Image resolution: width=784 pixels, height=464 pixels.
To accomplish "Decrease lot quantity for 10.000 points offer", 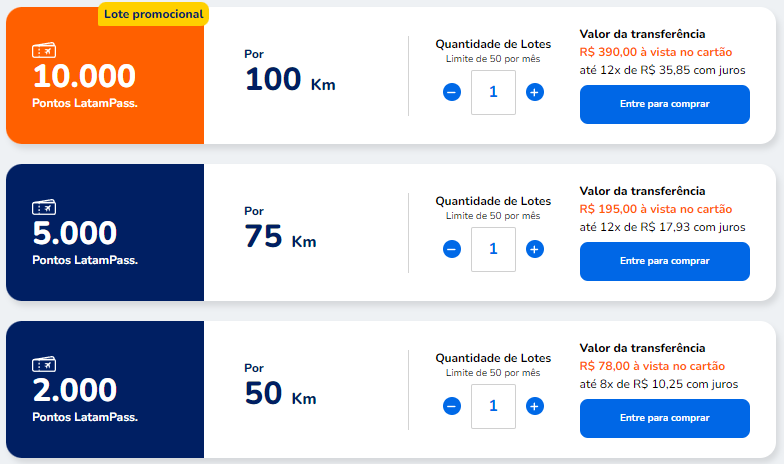I will click(452, 92).
